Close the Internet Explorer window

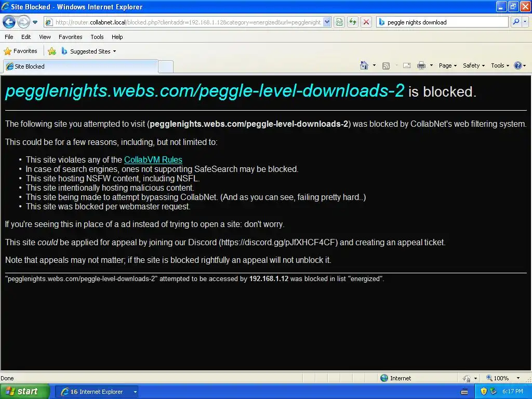coord(525,6)
